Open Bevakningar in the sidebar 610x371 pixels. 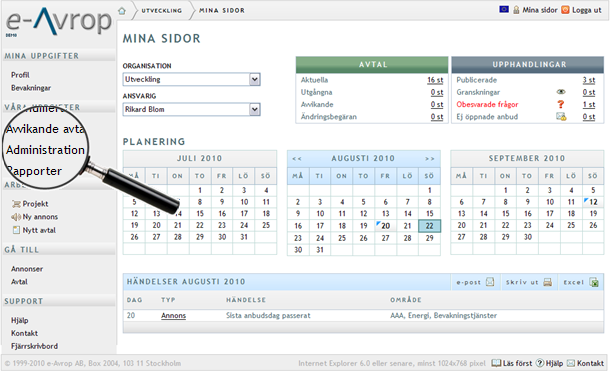pos(31,88)
